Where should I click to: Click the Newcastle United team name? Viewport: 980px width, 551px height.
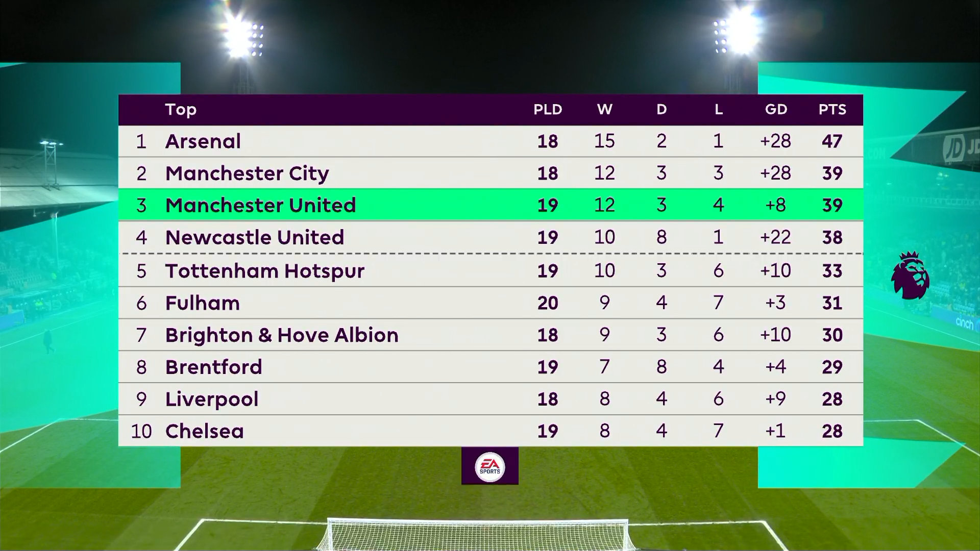pyautogui.click(x=255, y=237)
